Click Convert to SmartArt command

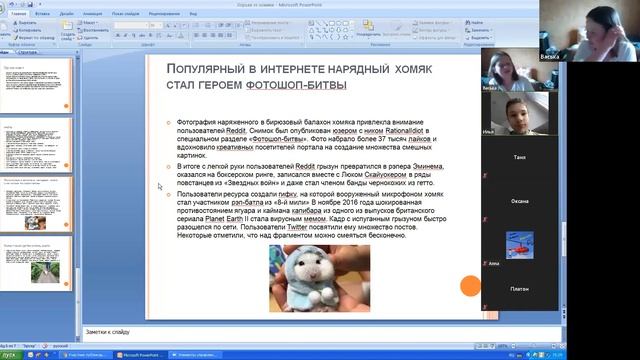(x=273, y=38)
